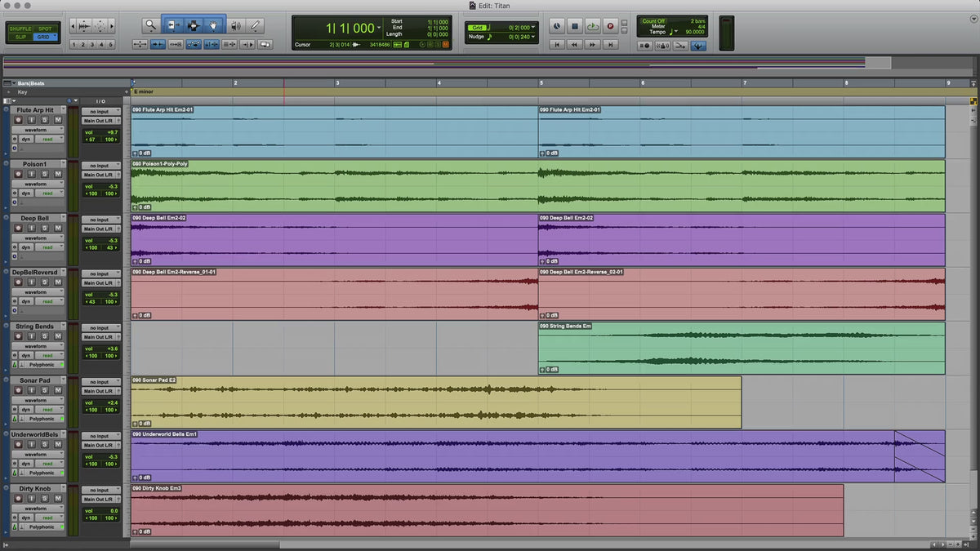Select the Scrubber speaker tool
The width and height of the screenshot is (980, 551).
(x=235, y=25)
